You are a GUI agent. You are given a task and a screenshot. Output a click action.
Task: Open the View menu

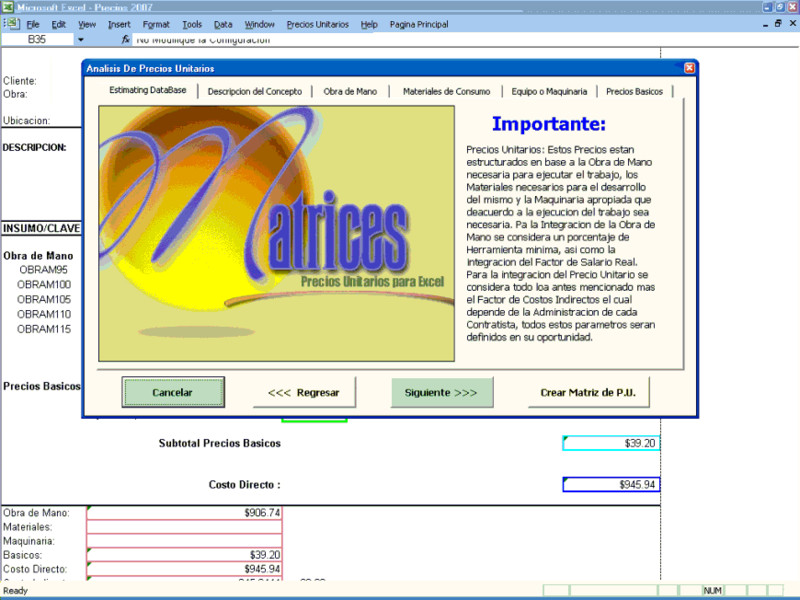pos(87,24)
